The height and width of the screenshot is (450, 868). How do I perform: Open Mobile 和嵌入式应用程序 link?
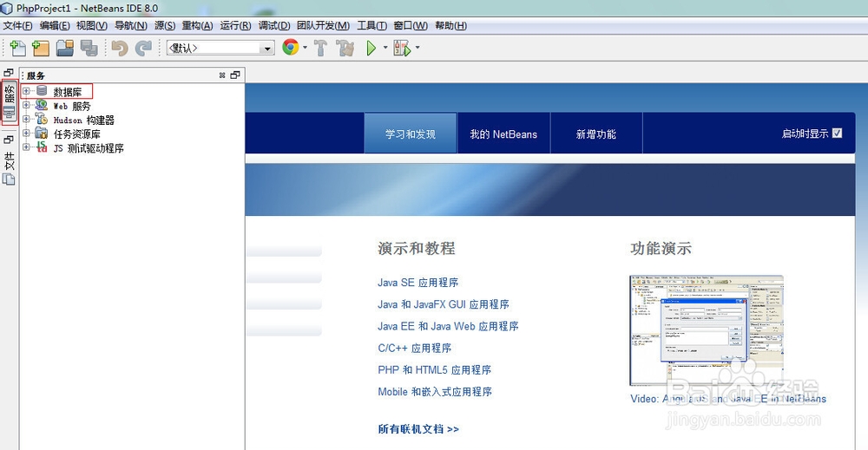pyautogui.click(x=435, y=391)
